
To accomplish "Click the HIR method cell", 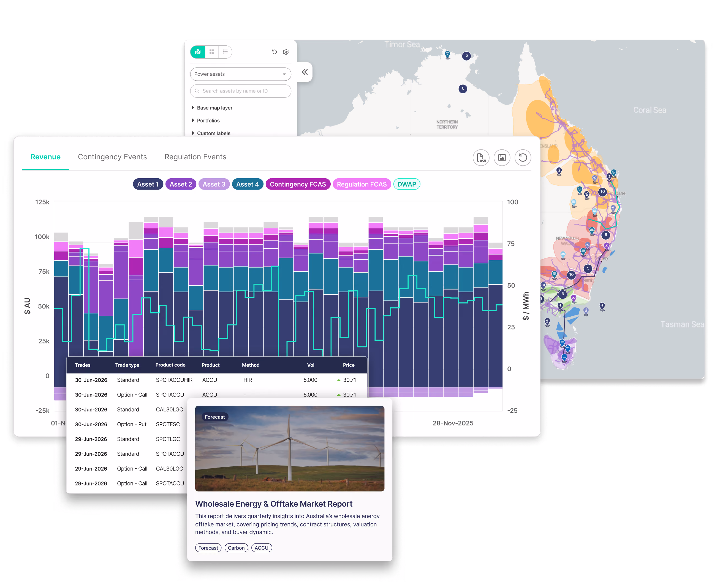I will click(x=248, y=380).
